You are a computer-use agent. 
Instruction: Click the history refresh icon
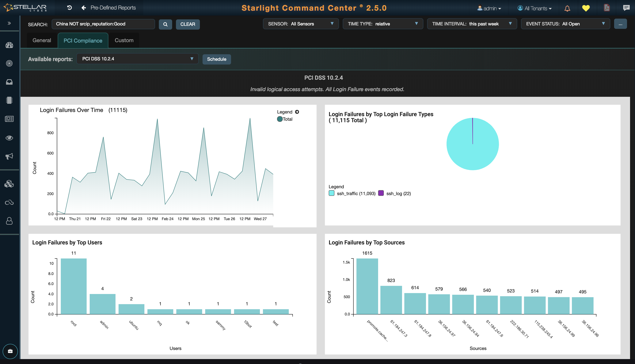pos(70,8)
